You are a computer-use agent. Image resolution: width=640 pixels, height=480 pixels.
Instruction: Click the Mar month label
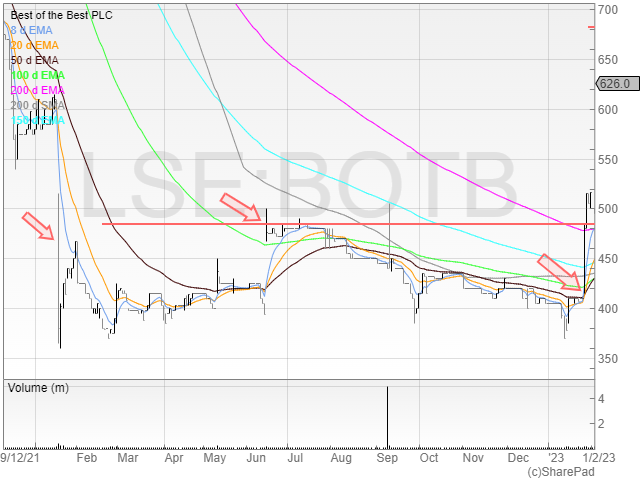128,458
